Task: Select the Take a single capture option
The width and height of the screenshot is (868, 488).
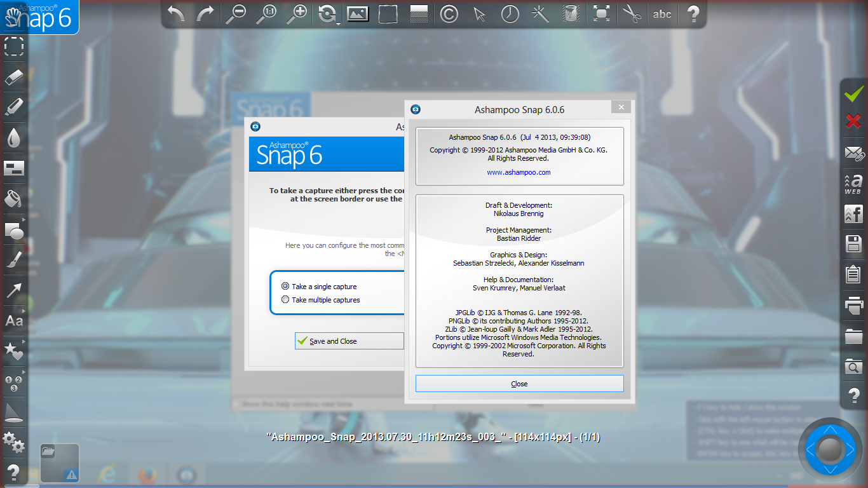Action: (285, 286)
